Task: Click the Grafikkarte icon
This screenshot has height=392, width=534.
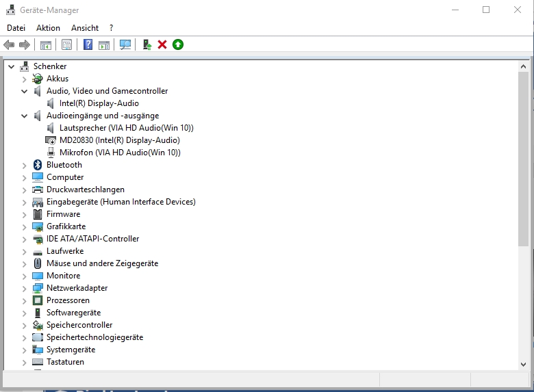Action: click(x=38, y=226)
